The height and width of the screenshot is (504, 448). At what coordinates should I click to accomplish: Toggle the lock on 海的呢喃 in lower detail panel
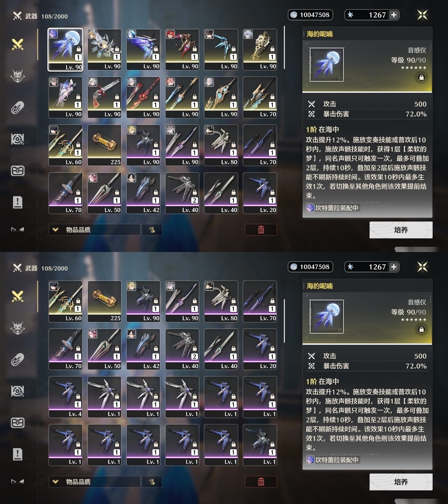point(421,329)
